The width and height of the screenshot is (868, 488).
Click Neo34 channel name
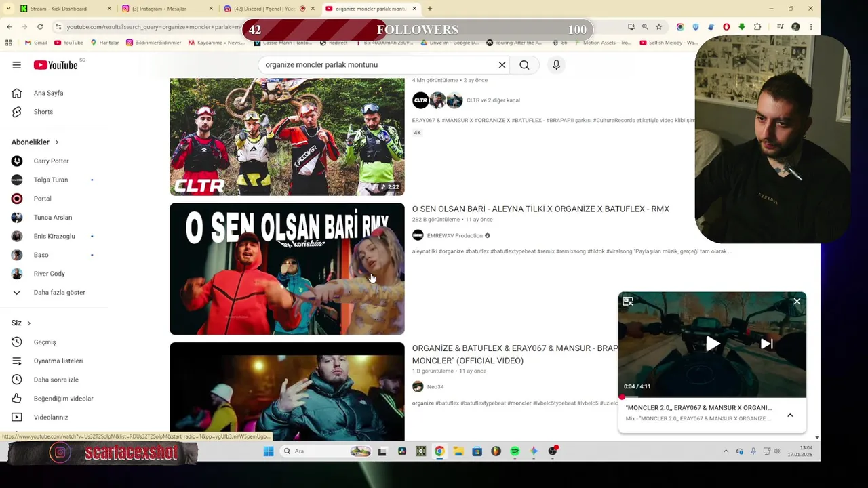tap(435, 387)
